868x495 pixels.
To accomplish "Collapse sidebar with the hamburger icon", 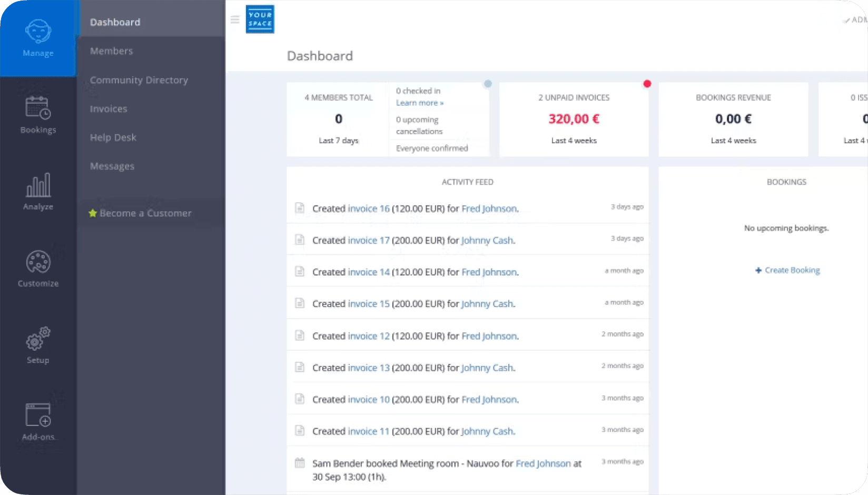I will (235, 19).
